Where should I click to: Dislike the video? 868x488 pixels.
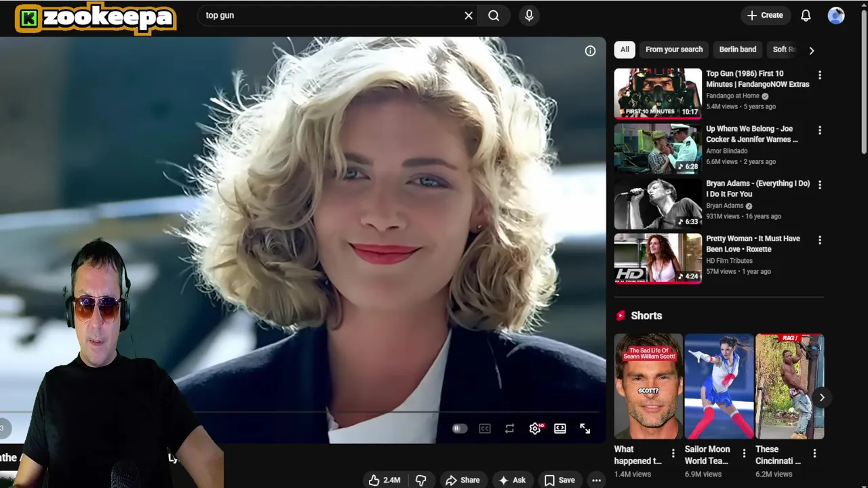coord(420,480)
